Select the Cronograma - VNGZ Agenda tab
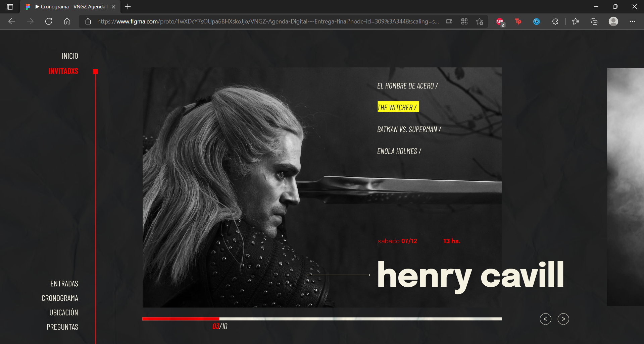Viewport: 644px width, 344px height. tap(70, 7)
